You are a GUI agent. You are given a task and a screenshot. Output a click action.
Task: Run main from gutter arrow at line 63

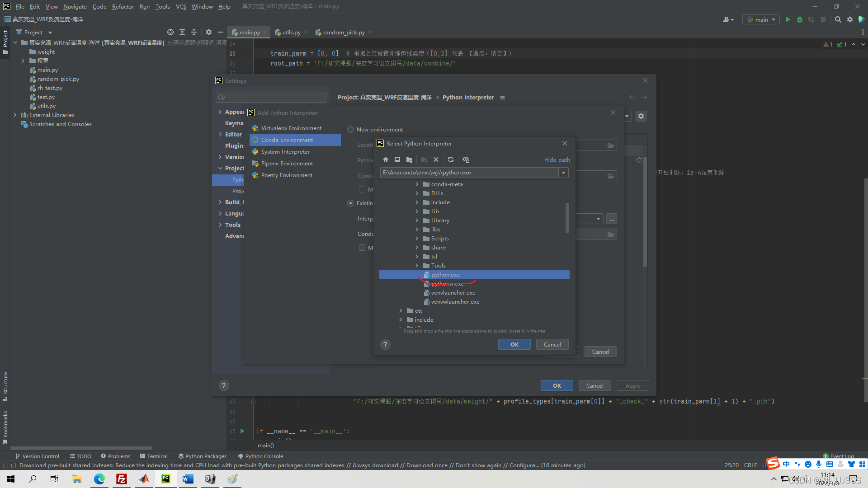(x=242, y=431)
